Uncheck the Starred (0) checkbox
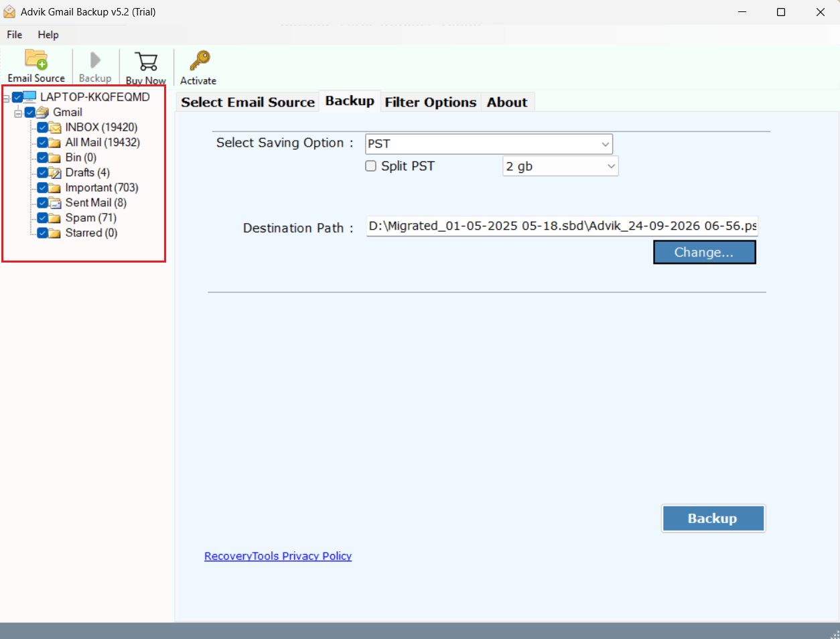This screenshot has width=840, height=639. pyautogui.click(x=42, y=233)
